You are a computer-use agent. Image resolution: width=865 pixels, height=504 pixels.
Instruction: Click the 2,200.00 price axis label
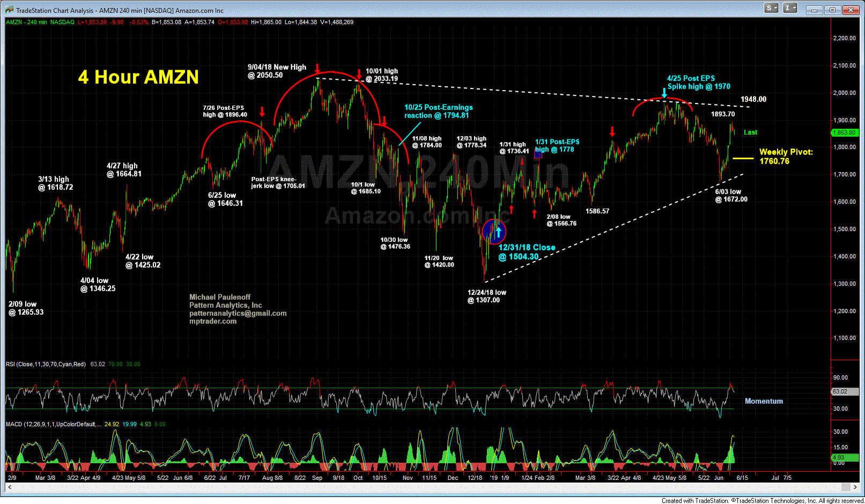[x=844, y=38]
